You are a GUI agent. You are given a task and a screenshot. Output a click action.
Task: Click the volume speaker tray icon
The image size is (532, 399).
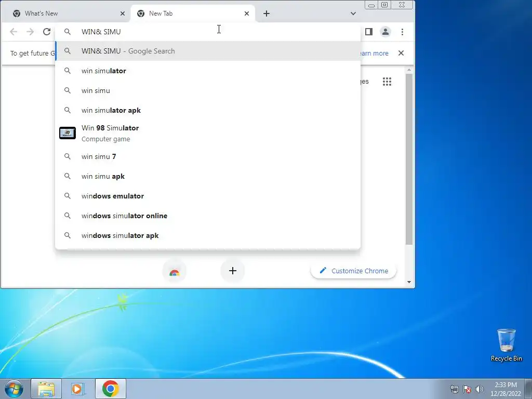(x=480, y=389)
